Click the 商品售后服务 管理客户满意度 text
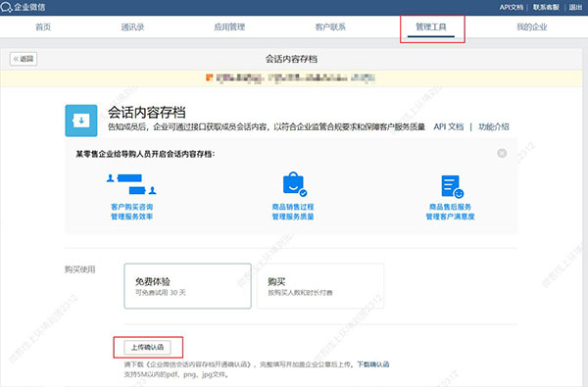This screenshot has width=588, height=387. (451, 212)
